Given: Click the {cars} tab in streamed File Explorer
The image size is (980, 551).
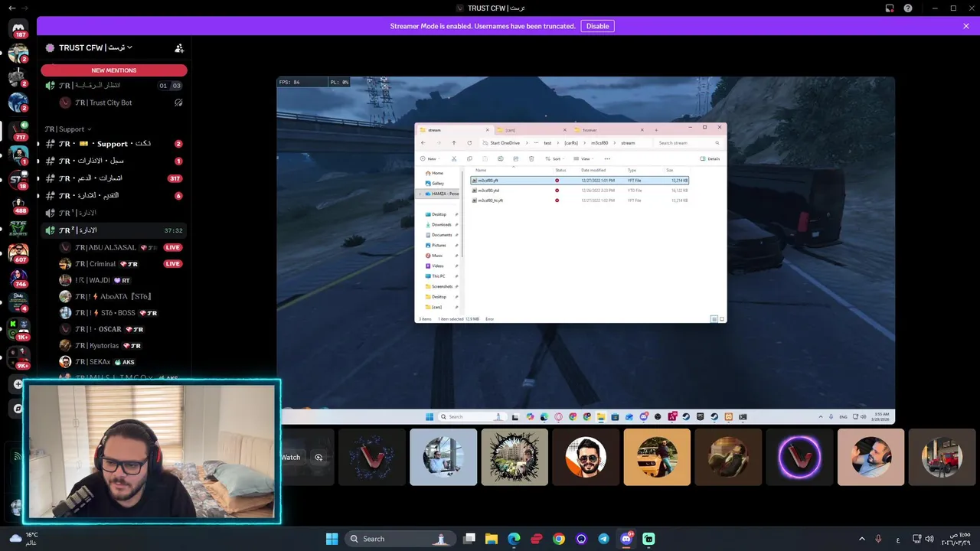Looking at the screenshot, I should [x=531, y=130].
